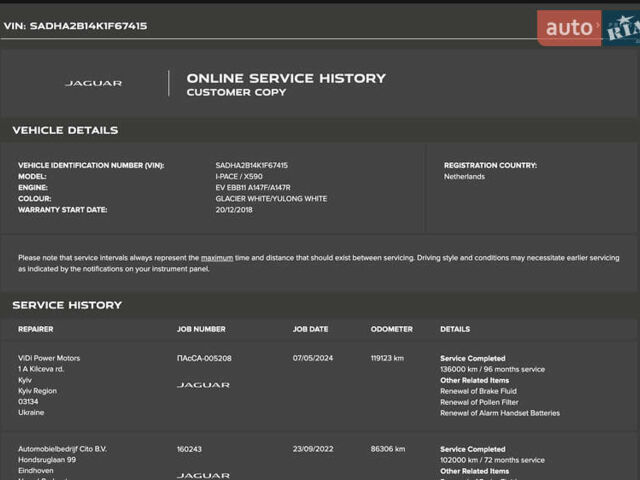Click the Online Service History title

[x=285, y=78]
